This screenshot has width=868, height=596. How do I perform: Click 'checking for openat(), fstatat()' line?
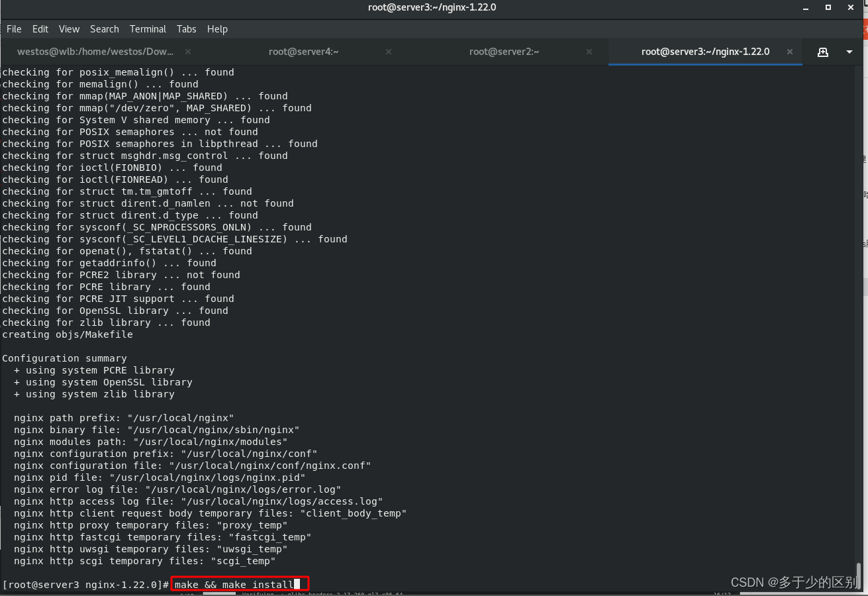(x=127, y=251)
